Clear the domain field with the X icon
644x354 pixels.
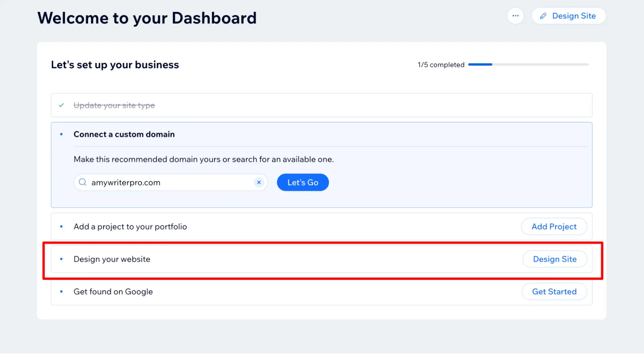[x=259, y=182]
